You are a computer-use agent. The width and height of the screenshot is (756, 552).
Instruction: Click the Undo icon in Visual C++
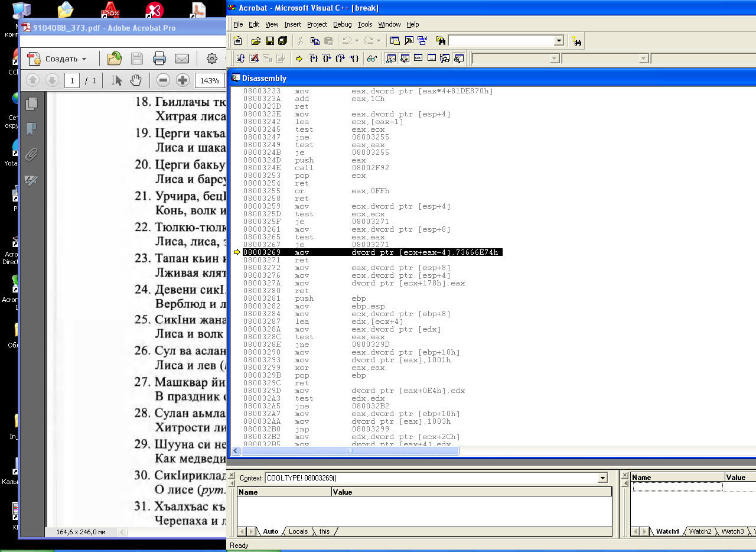(347, 41)
